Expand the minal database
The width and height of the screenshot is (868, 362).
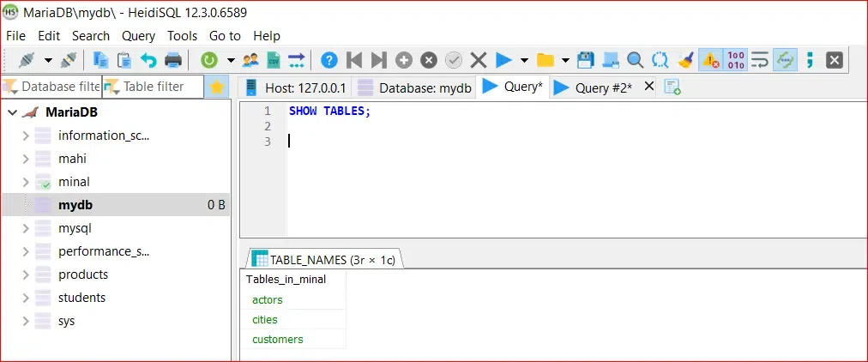[26, 182]
